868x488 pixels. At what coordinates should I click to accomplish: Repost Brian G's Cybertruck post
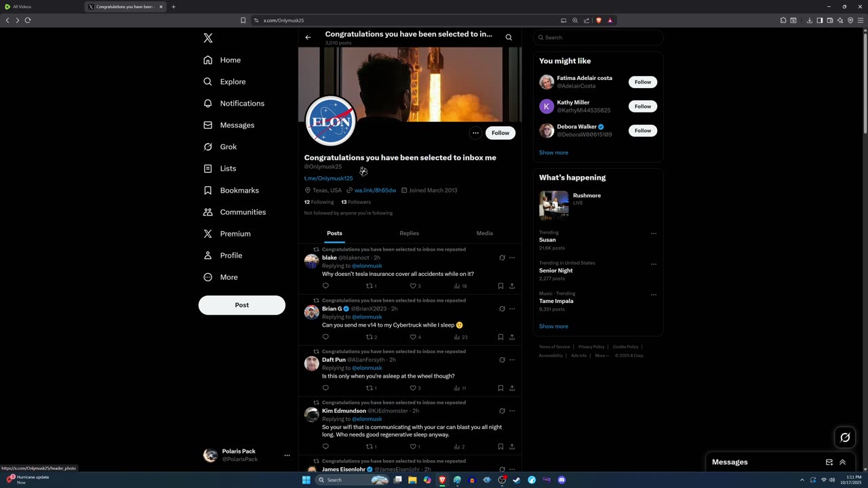[x=370, y=337]
